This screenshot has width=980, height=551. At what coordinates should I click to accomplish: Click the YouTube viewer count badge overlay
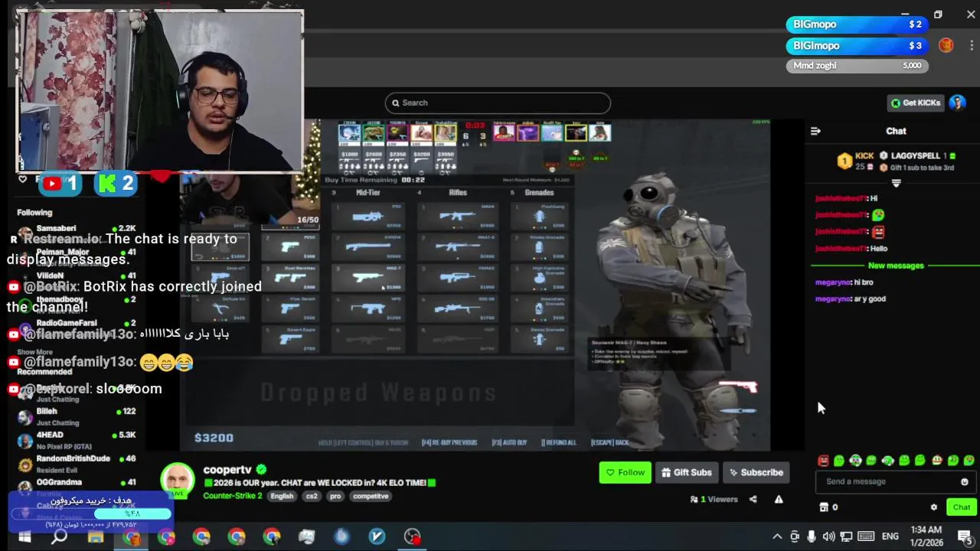pos(60,184)
